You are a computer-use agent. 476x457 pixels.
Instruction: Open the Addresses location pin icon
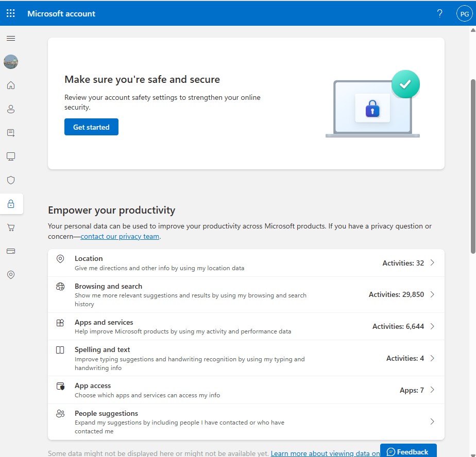pos(11,275)
